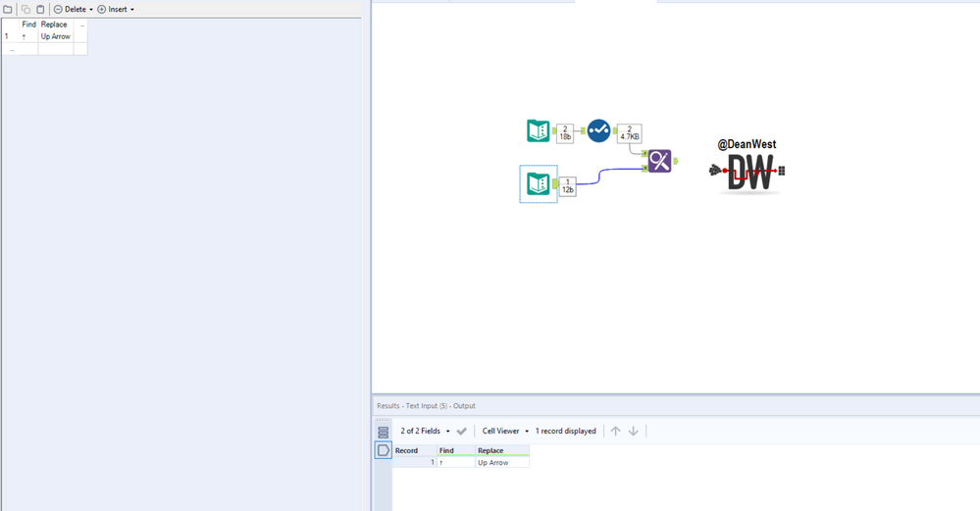The height and width of the screenshot is (511, 980).
Task: Click the next record down arrow
Action: click(633, 431)
